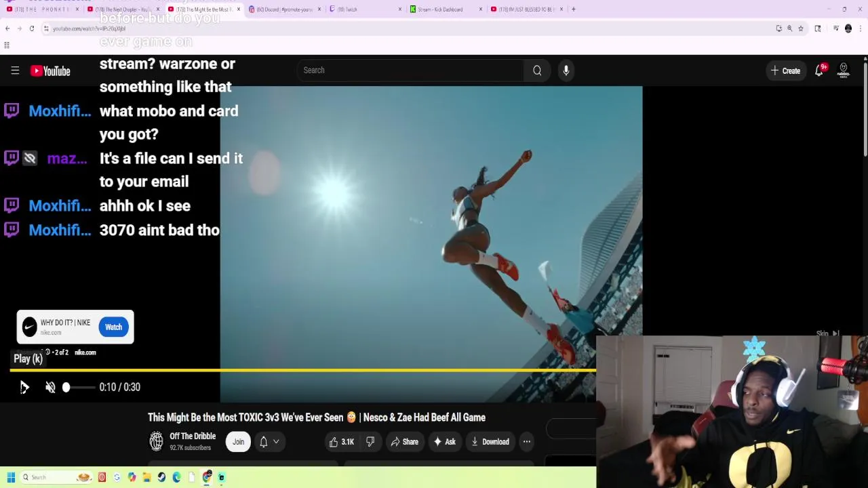The height and width of the screenshot is (488, 868).
Task: Click the YouTube logo to go home
Action: [50, 70]
